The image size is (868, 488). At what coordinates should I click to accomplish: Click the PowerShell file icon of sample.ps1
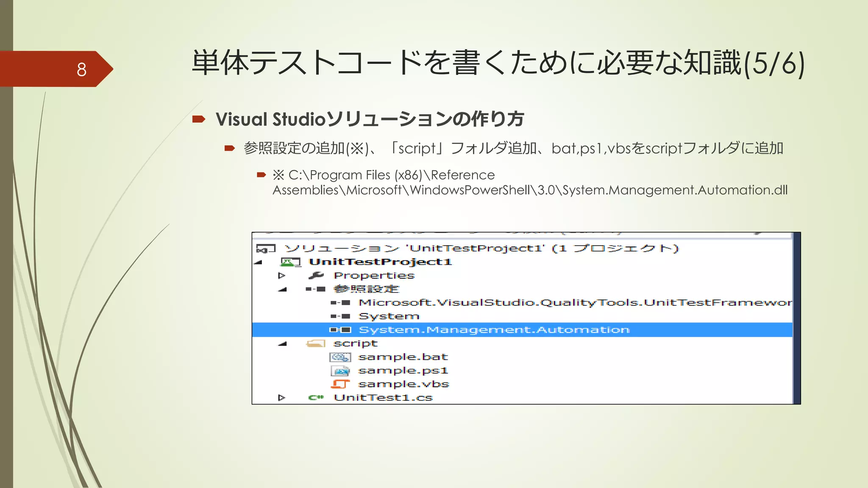pyautogui.click(x=340, y=371)
